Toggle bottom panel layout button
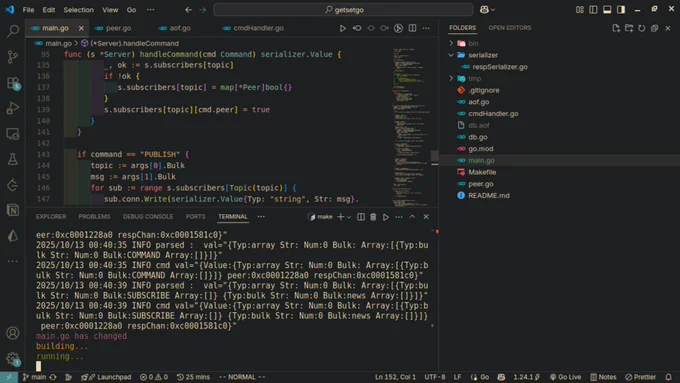The width and height of the screenshot is (680, 383). tap(607, 10)
